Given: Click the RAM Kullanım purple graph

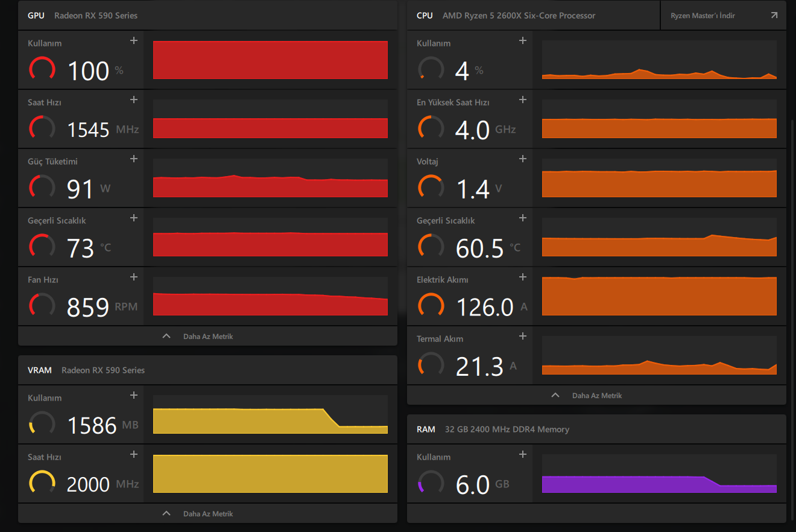Looking at the screenshot, I should [x=659, y=473].
